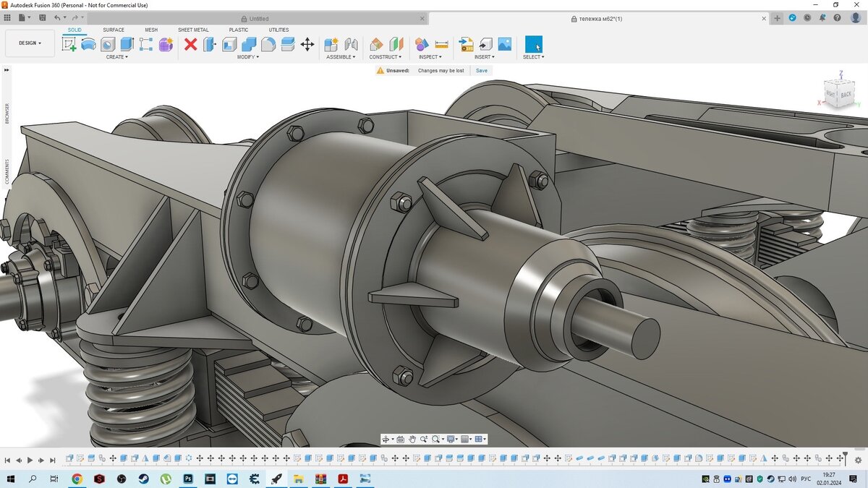868x488 pixels.
Task: Click the red Delete X icon
Action: point(190,44)
